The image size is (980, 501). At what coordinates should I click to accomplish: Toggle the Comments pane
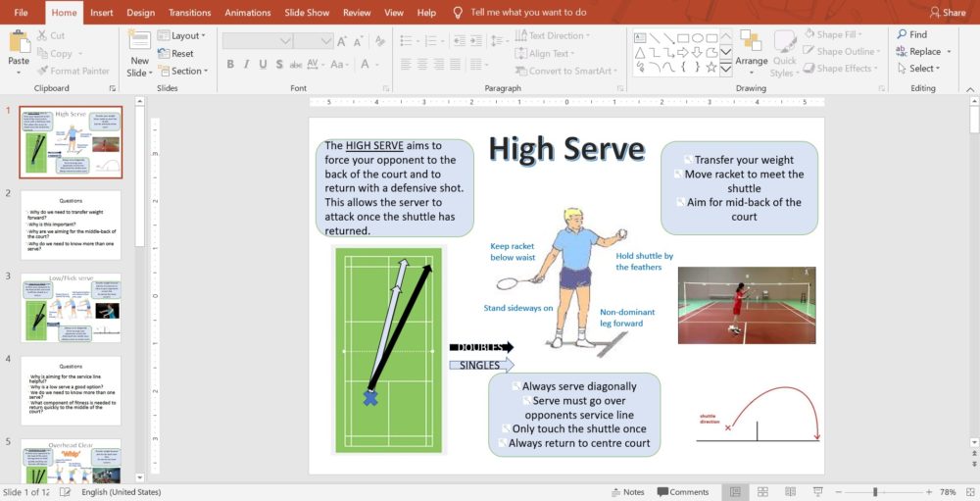point(683,491)
